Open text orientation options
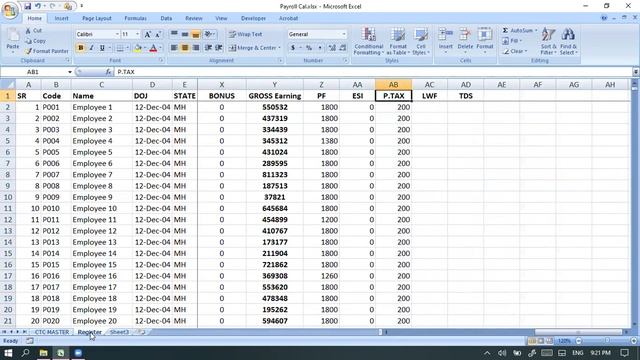The image size is (640, 360). pyautogui.click(x=209, y=34)
